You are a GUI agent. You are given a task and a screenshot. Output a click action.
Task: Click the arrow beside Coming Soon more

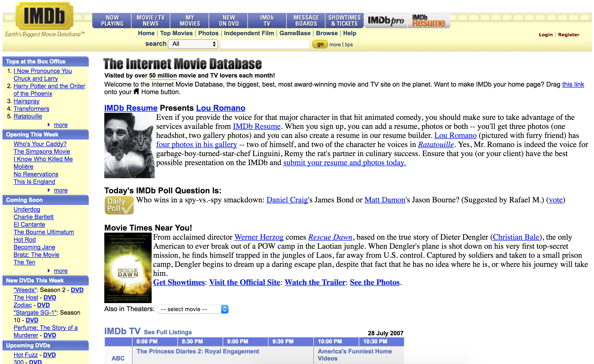[49, 271]
